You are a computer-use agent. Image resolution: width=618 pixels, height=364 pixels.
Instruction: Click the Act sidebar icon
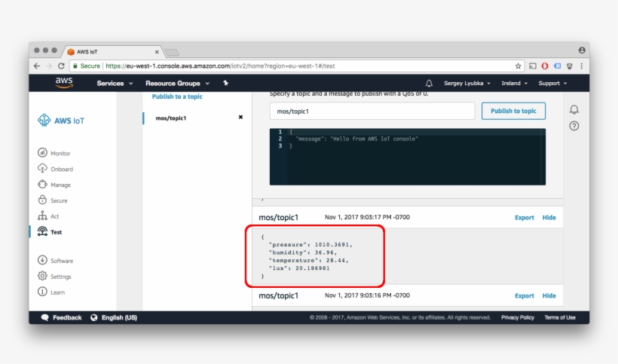click(42, 216)
